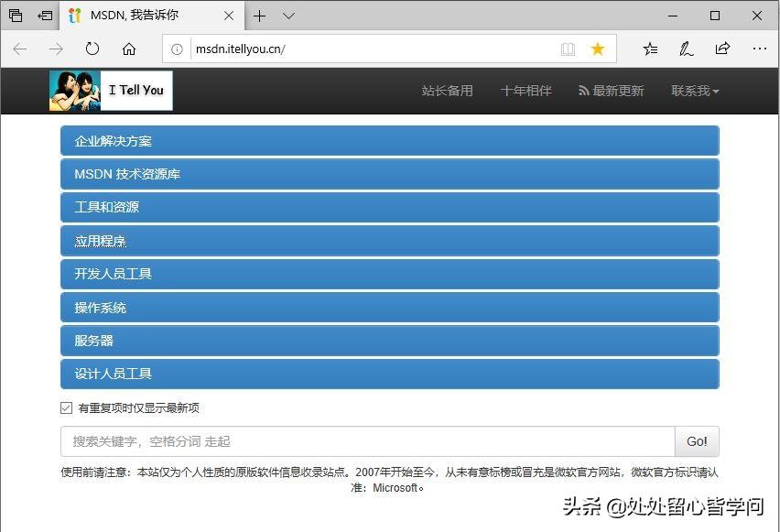
Task: Click the site info icon in address bar
Action: pyautogui.click(x=177, y=49)
